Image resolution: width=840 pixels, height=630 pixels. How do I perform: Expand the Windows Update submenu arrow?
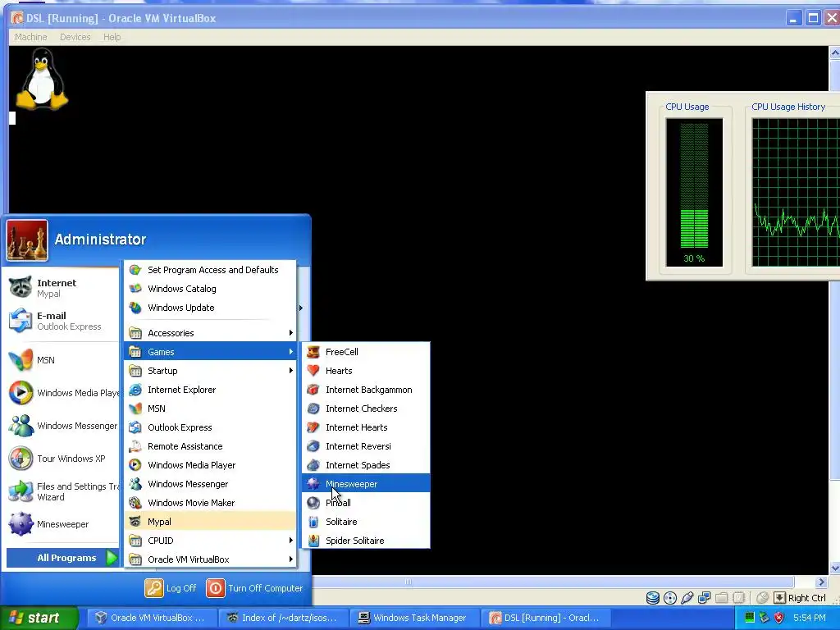coord(300,308)
